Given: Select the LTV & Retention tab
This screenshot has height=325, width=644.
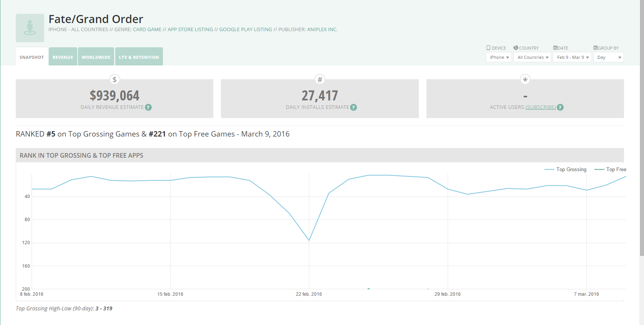Looking at the screenshot, I should tap(139, 57).
